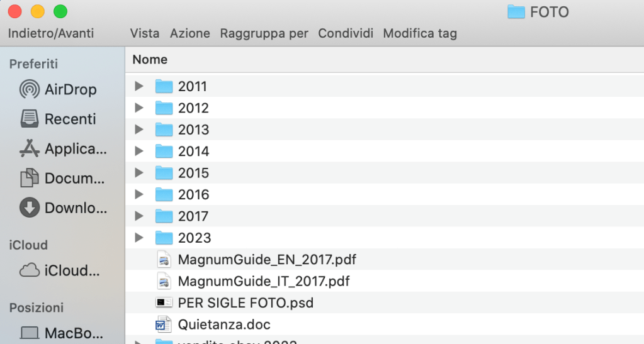Select MagnumGuide_EN_2017.pdf file

[267, 260]
